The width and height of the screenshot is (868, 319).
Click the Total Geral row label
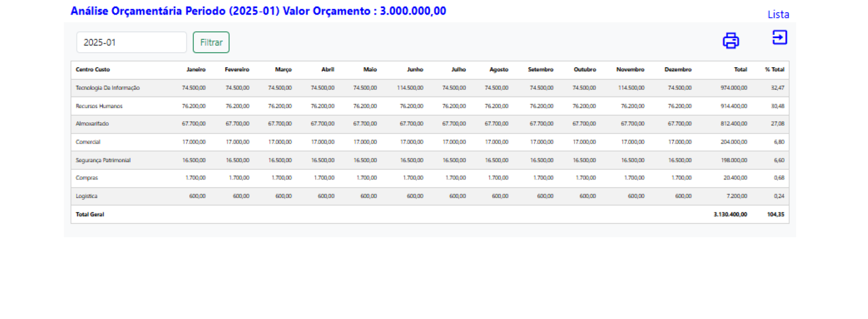(90, 214)
